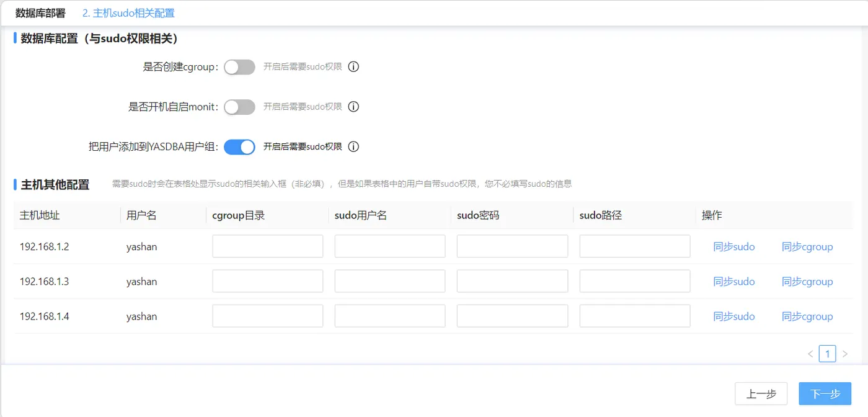This screenshot has width=868, height=417.
Task: Focus cgroup目录 field for 192.168.1.3
Action: tap(268, 281)
